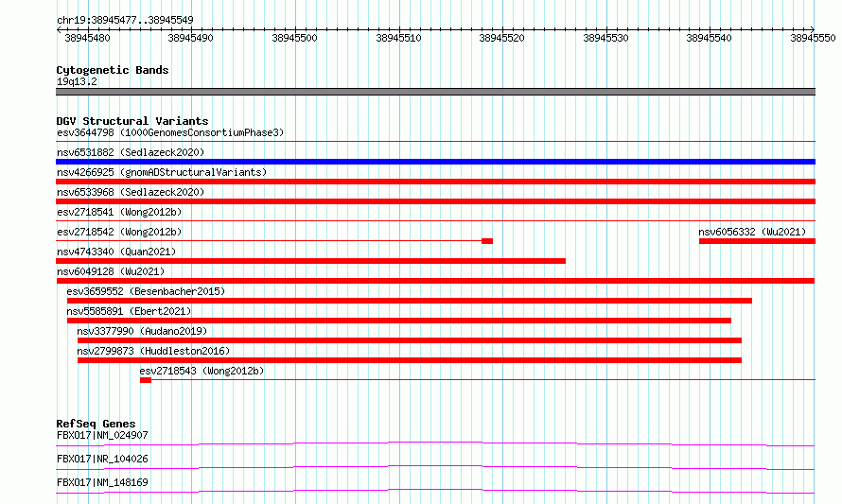Select the red nsv2799873 variant bar
Image resolution: width=842 pixels, height=504 pixels.
[410, 360]
